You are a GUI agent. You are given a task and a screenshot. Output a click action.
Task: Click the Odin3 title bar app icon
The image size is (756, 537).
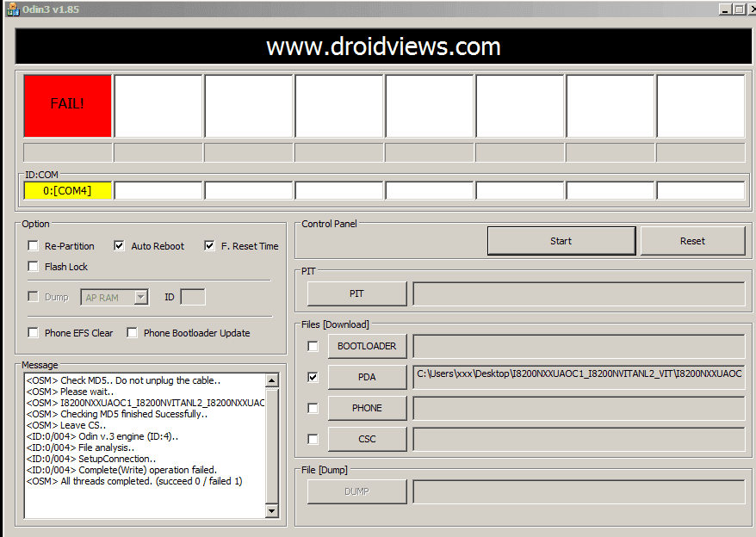pos(13,9)
